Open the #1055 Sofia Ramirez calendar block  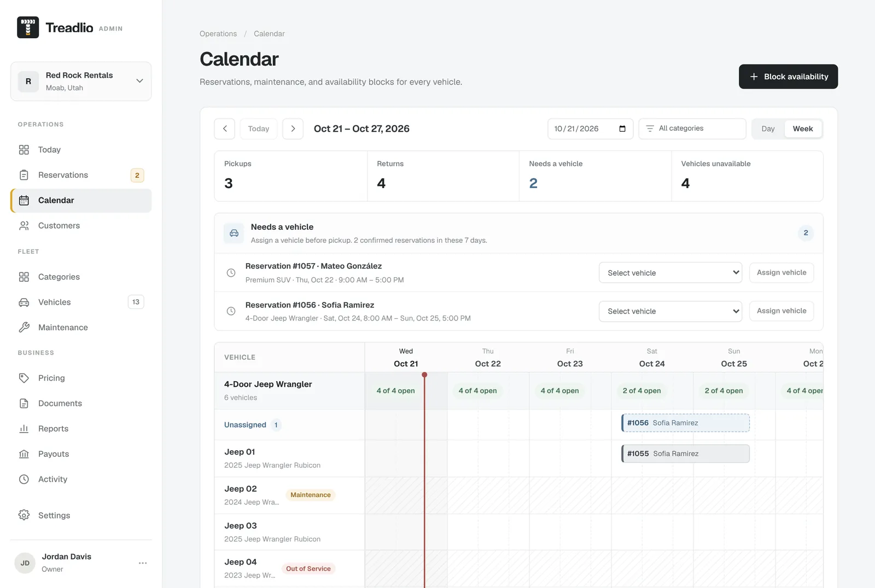coord(685,453)
